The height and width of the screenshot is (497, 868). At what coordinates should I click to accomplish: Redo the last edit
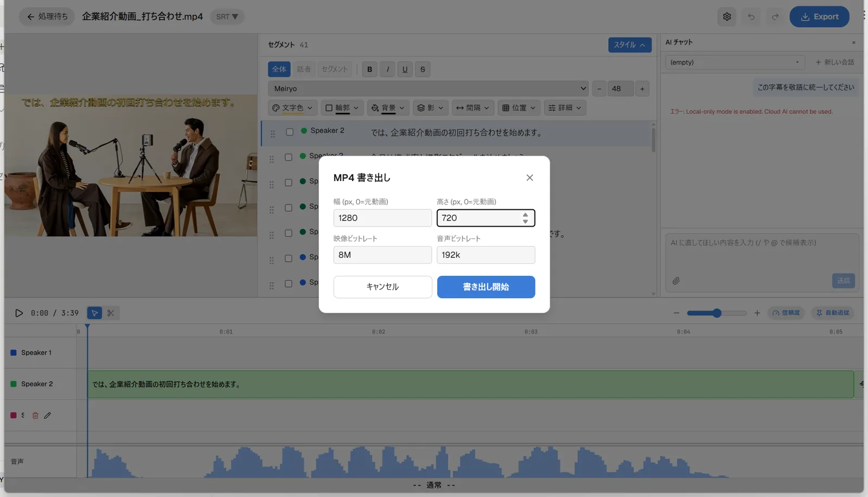pyautogui.click(x=775, y=17)
